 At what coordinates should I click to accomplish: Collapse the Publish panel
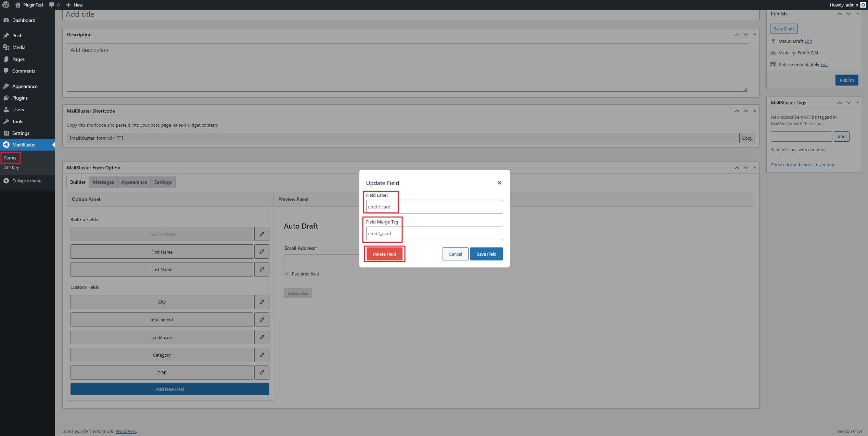[858, 14]
